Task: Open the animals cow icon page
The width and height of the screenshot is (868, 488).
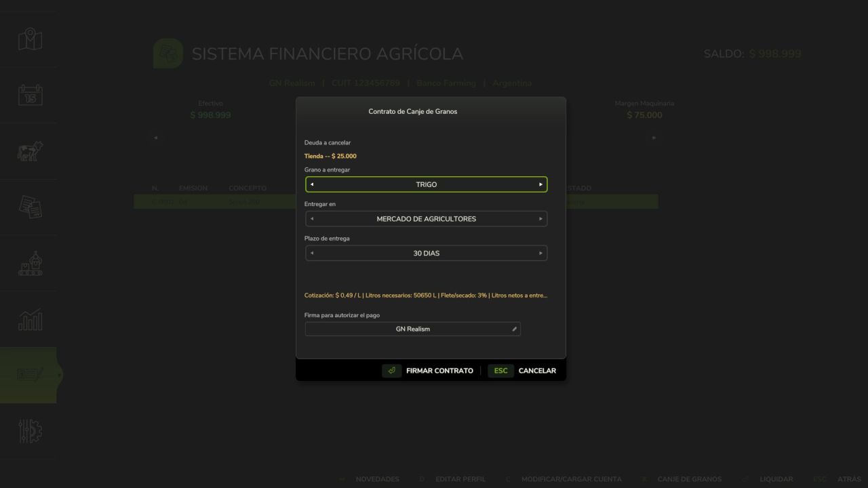Action: (30, 151)
